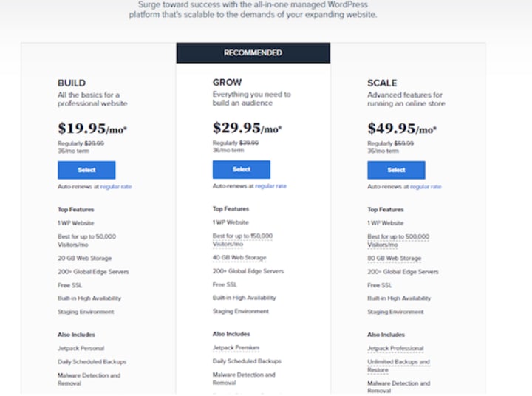Choose the GROW plan Select button
The width and height of the screenshot is (532, 396).
pyautogui.click(x=241, y=169)
